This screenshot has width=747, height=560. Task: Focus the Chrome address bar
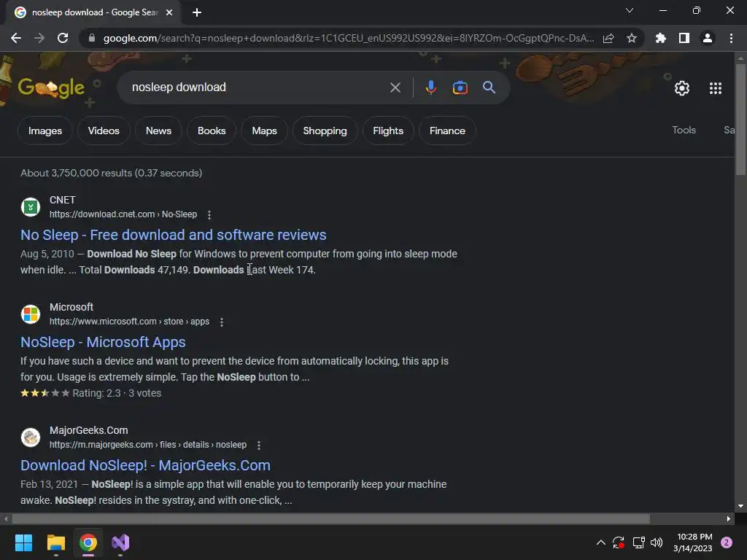click(x=348, y=38)
